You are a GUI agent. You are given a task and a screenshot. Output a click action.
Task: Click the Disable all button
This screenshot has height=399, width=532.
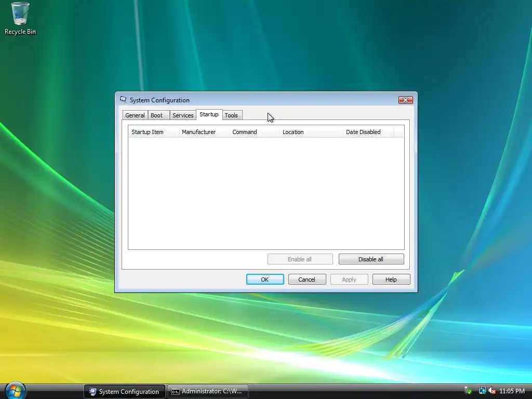371,259
